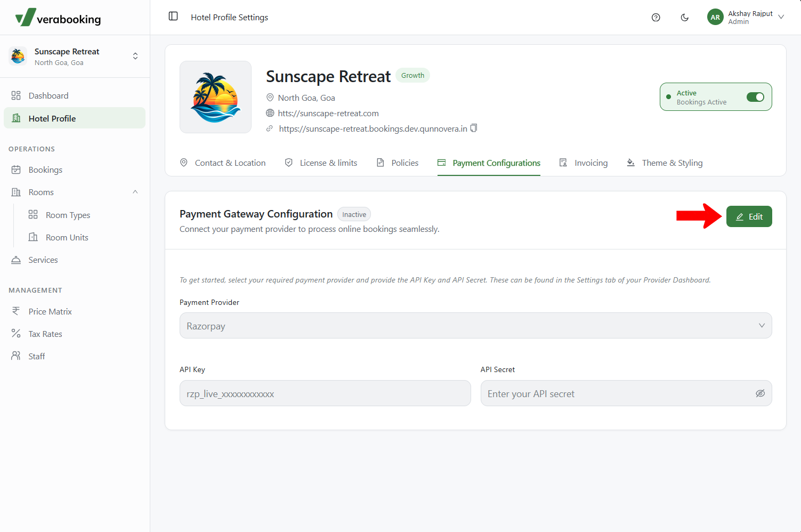This screenshot has height=532, width=801.
Task: Open the Payment Provider Razorpay dropdown
Action: pyautogui.click(x=475, y=325)
